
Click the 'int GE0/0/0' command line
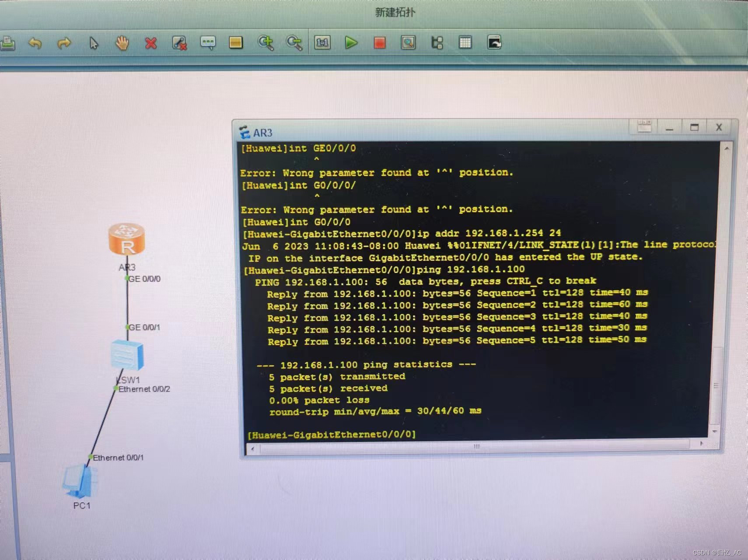tap(298, 148)
